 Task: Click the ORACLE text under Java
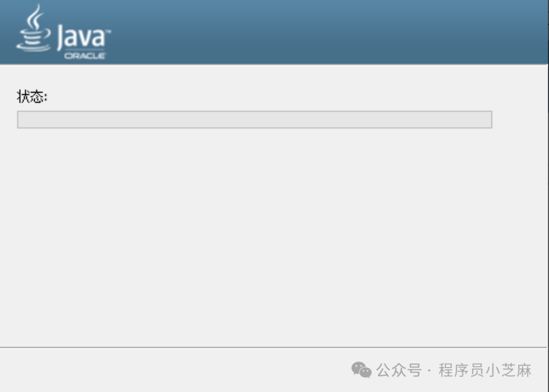click(85, 56)
